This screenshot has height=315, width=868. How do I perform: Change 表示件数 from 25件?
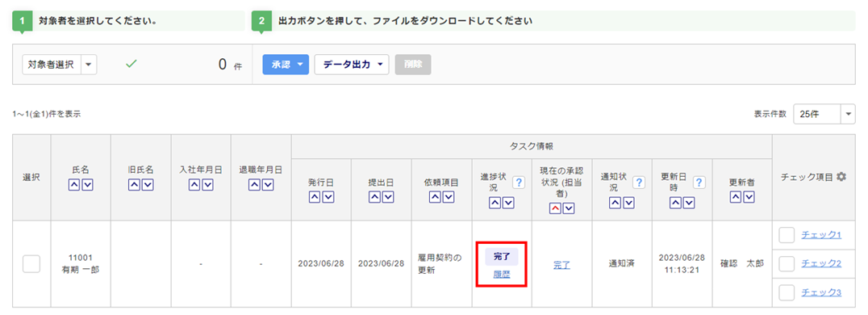(x=824, y=114)
